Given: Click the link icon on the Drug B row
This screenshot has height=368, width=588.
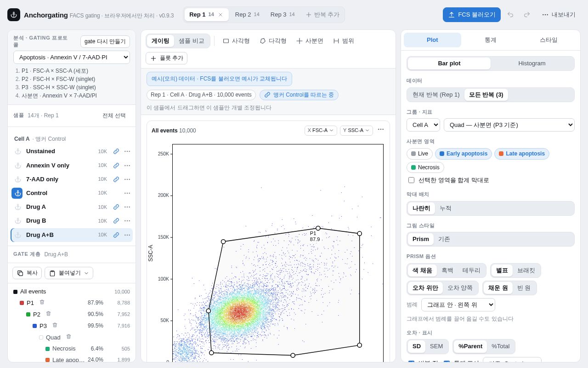Looking at the screenshot, I should click(x=116, y=221).
